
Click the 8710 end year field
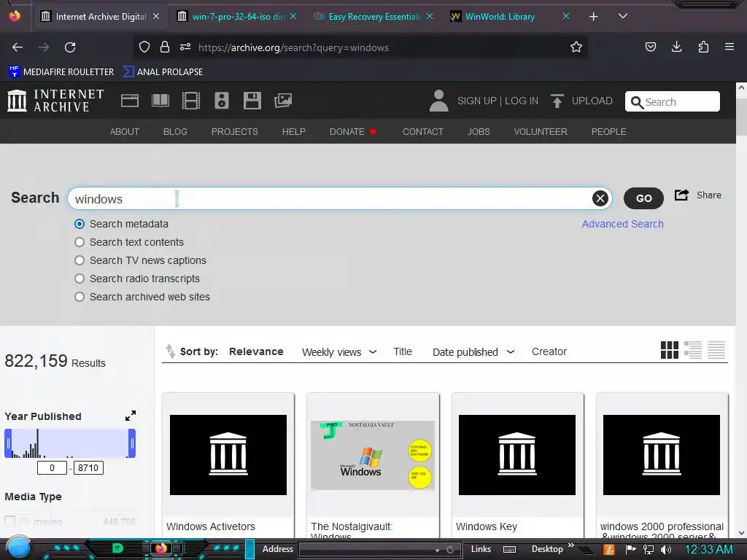click(x=88, y=467)
